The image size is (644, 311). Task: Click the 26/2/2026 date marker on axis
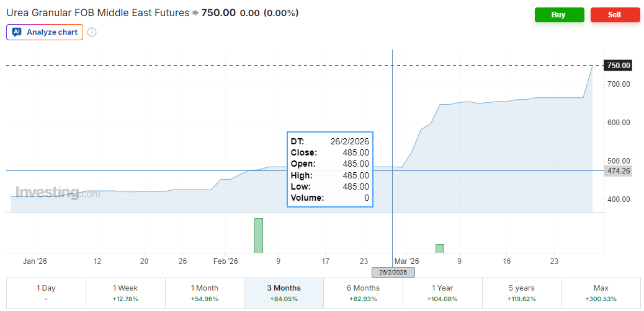[x=393, y=273]
